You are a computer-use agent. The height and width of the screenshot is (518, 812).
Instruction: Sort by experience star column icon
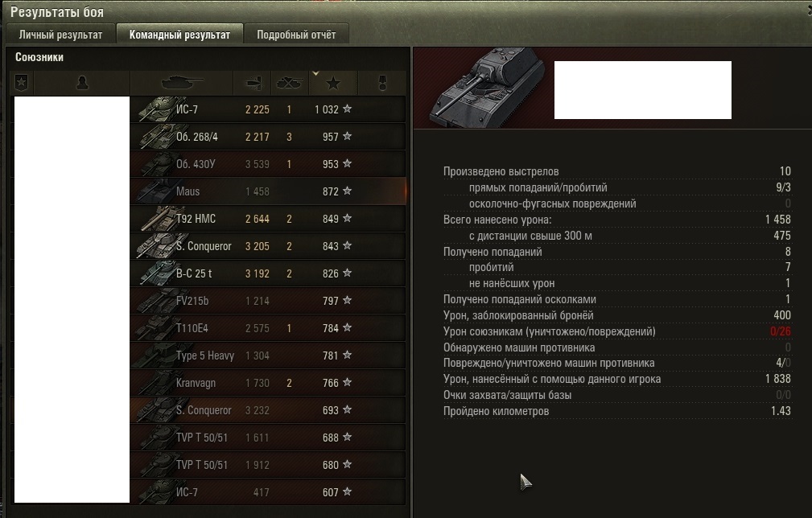click(x=333, y=83)
